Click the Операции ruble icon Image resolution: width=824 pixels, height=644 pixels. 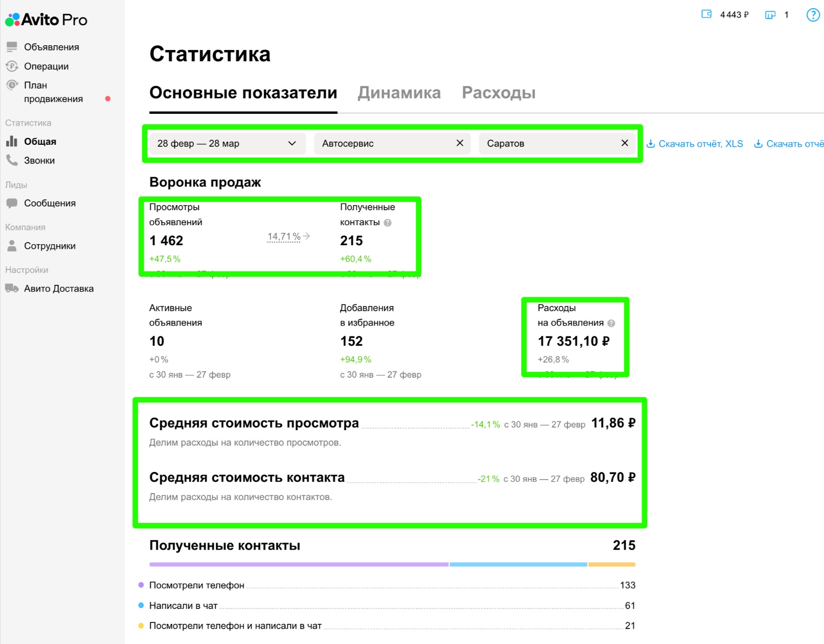pyautogui.click(x=12, y=66)
